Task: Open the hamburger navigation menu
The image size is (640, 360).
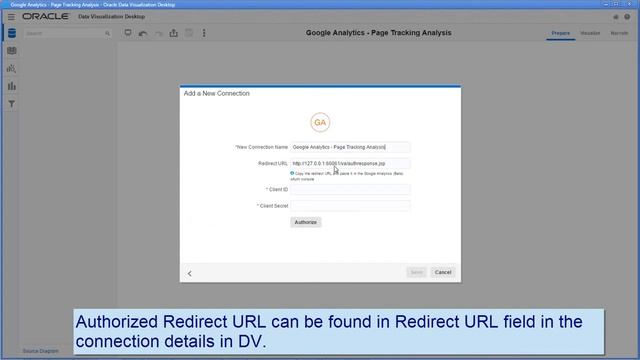Action: pos(11,17)
